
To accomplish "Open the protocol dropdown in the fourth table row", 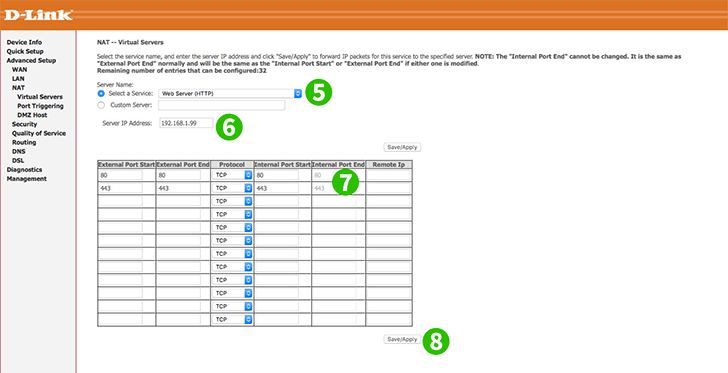I will [231, 215].
